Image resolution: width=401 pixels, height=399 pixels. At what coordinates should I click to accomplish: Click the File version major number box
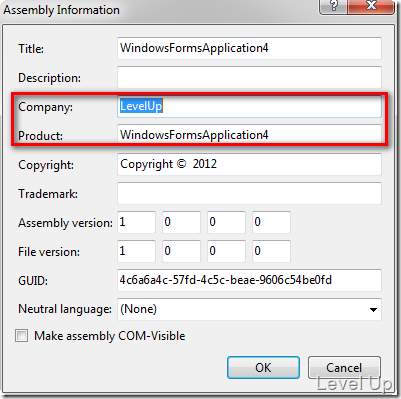(x=136, y=251)
